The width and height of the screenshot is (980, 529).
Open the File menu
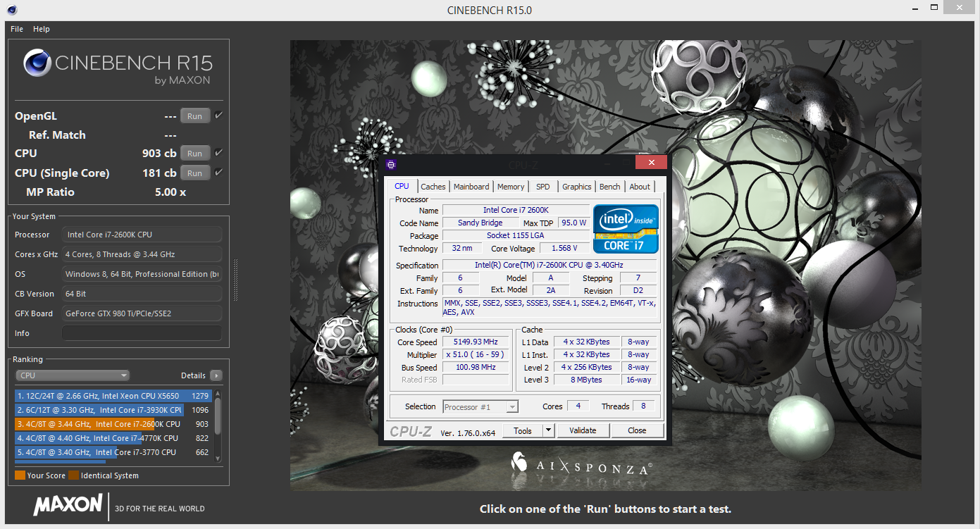click(16, 29)
